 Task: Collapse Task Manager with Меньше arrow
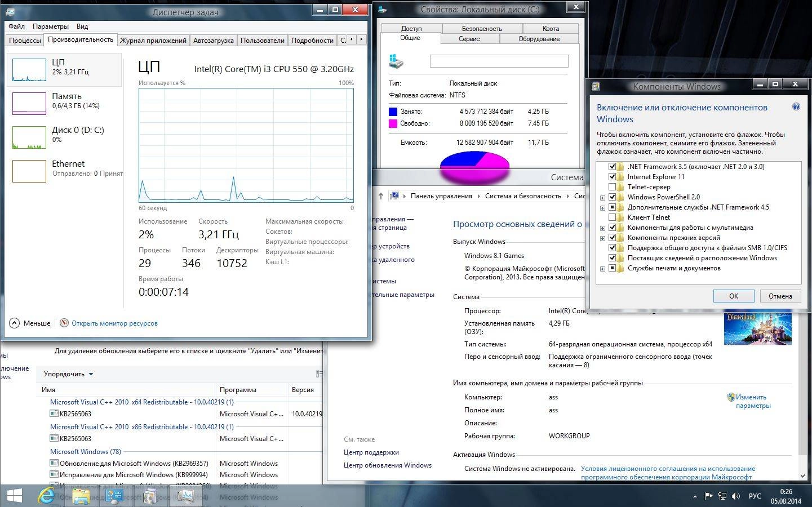pos(15,323)
